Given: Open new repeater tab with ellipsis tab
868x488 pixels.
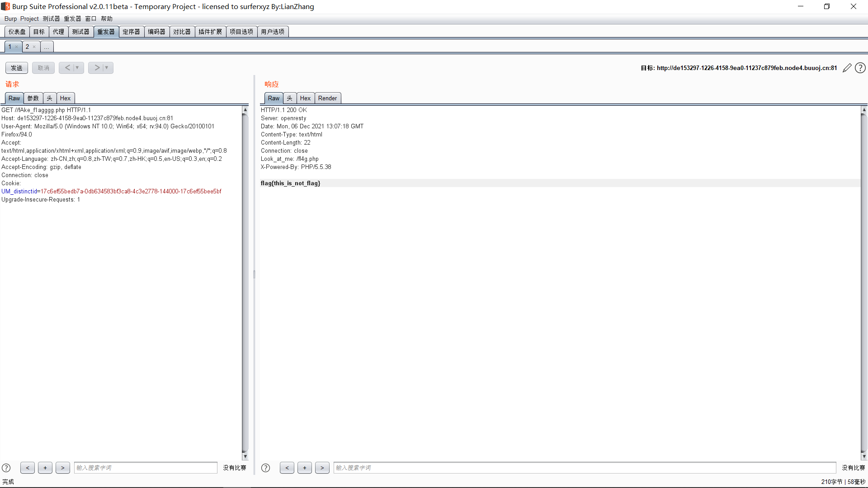Looking at the screenshot, I should tap(47, 47).
